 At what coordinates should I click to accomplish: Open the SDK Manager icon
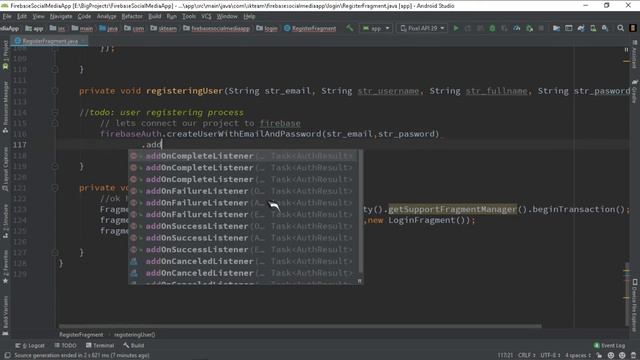point(605,28)
